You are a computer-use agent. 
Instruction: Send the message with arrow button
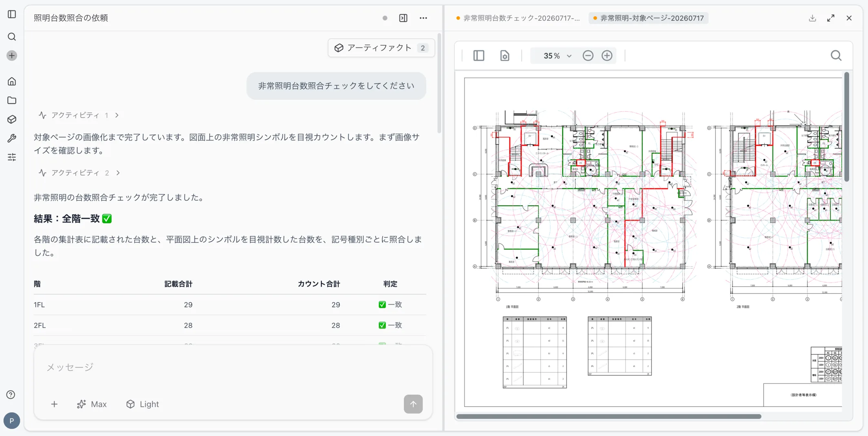[413, 404]
